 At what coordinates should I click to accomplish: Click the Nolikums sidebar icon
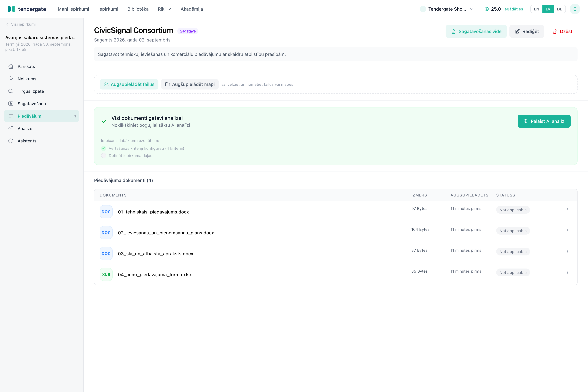coord(11,79)
